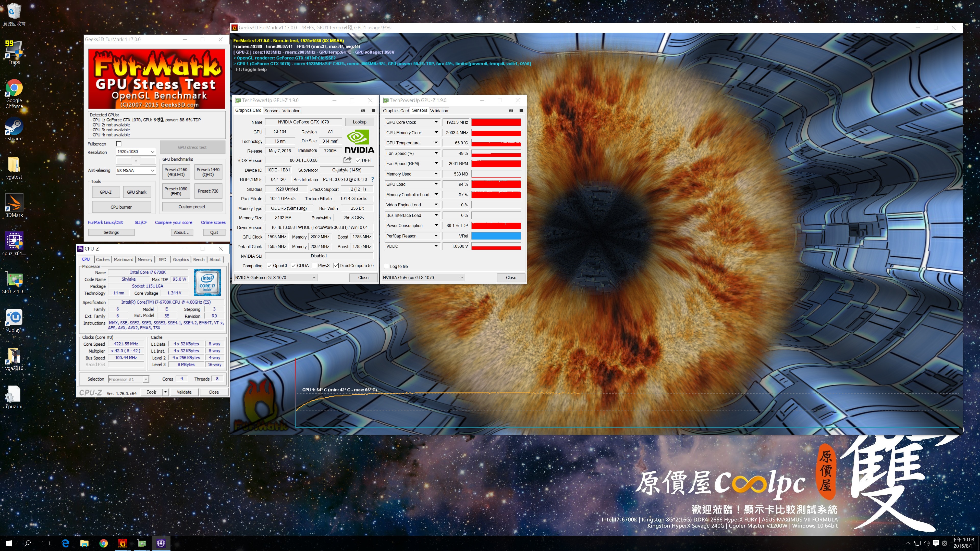980x551 pixels.
Task: Open the CPU-Z Tools dropdown arrow
Action: click(165, 392)
